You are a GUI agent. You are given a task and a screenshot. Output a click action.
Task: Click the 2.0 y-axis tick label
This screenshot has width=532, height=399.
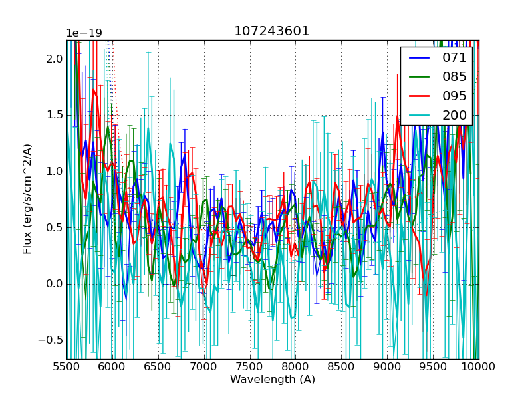pyautogui.click(x=55, y=59)
